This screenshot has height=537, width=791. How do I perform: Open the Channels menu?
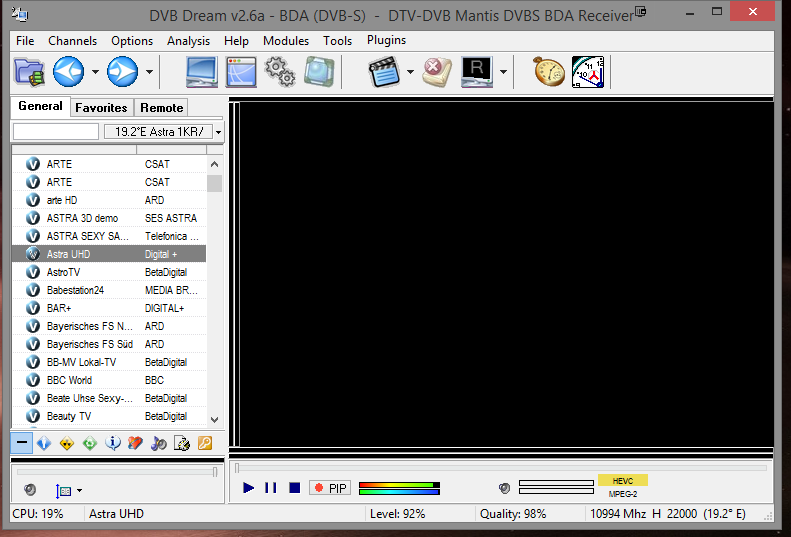[73, 41]
